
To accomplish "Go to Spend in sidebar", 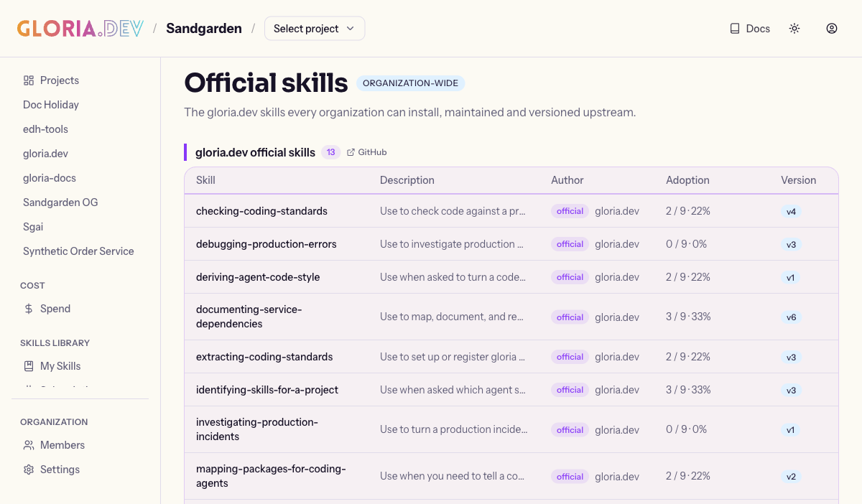I will [47, 309].
